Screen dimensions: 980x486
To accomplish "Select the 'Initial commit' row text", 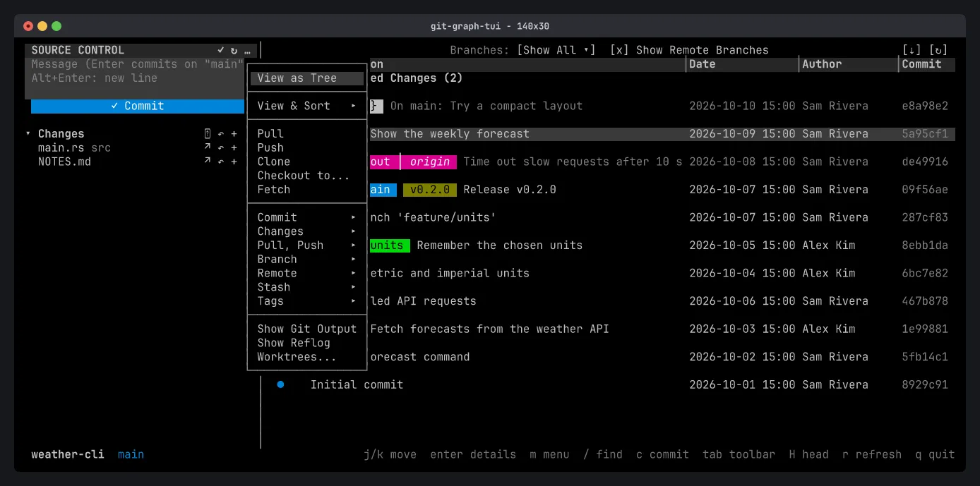I will (x=357, y=384).
